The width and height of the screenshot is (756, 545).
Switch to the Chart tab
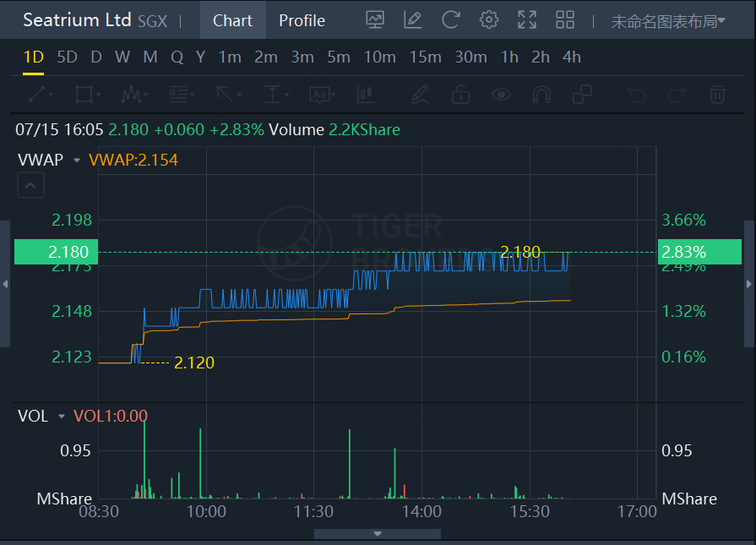[x=233, y=20]
